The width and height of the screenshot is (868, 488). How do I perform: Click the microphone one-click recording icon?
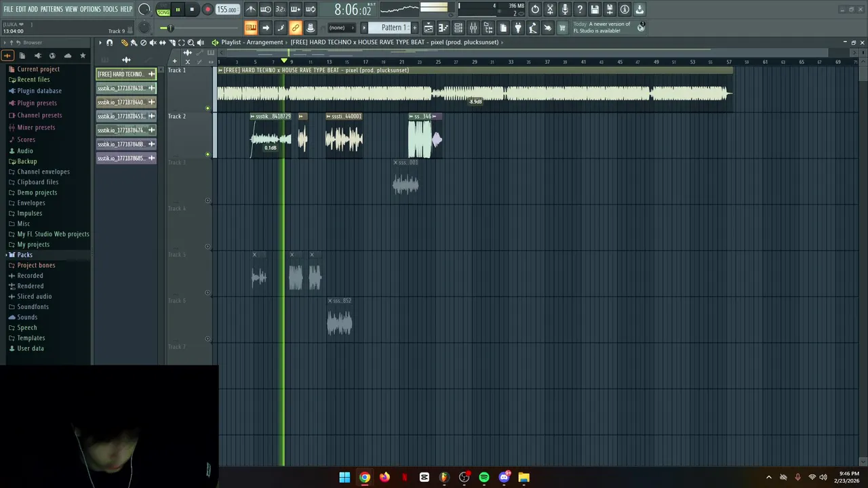coord(565,9)
